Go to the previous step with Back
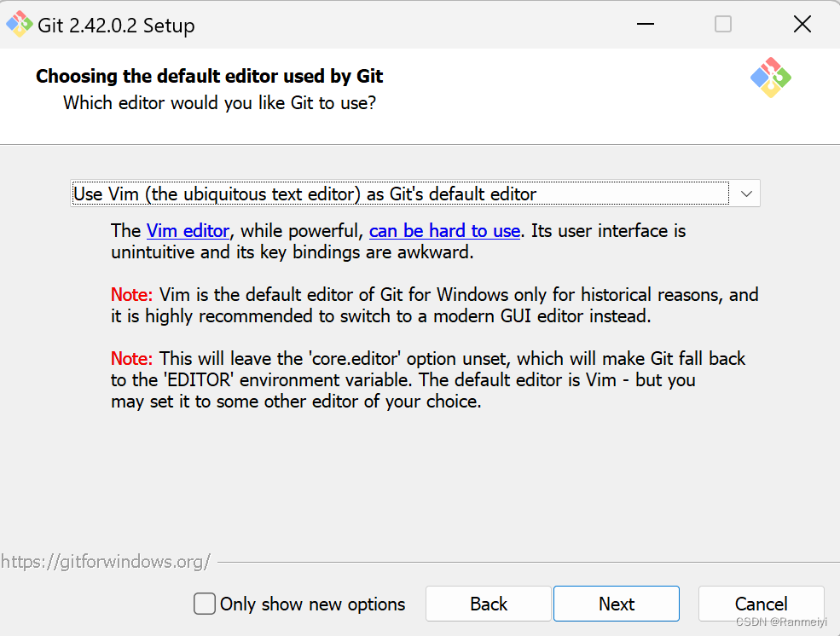This screenshot has height=636, width=840. click(489, 604)
